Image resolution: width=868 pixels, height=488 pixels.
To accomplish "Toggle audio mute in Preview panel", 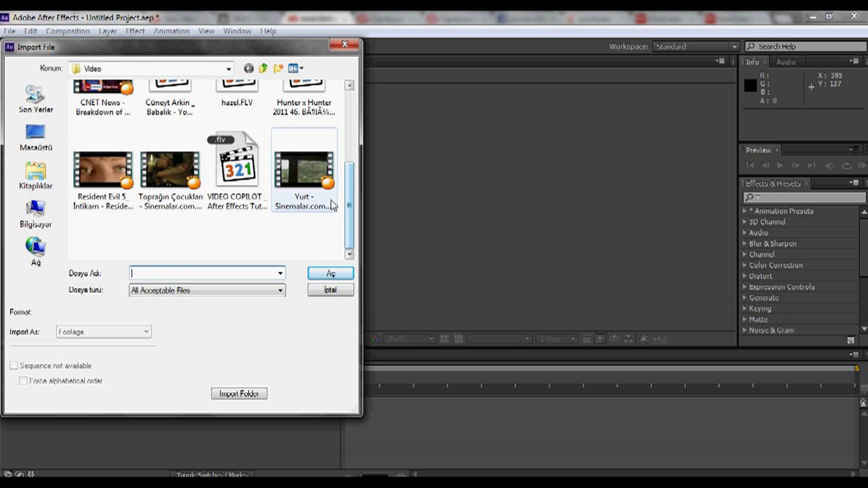I will pyautogui.click(x=829, y=166).
